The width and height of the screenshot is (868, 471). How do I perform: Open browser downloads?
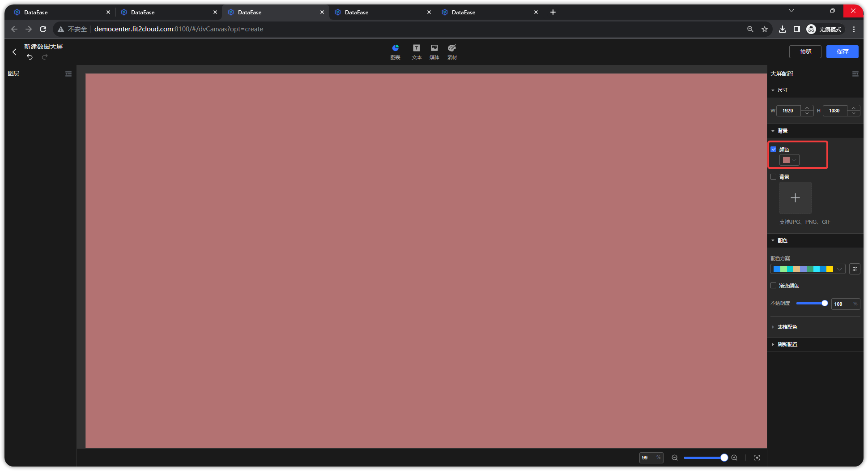[782, 29]
